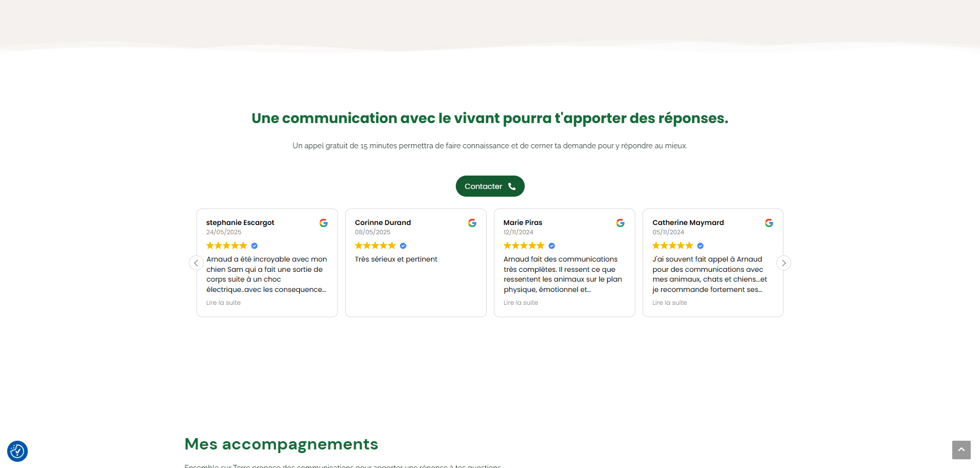Click the star rating on Catherine Maymard review

point(672,246)
